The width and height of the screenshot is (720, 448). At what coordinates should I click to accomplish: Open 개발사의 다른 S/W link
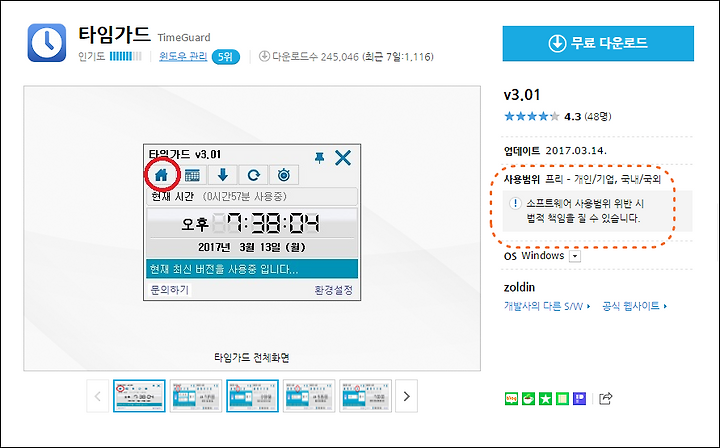tap(547, 306)
